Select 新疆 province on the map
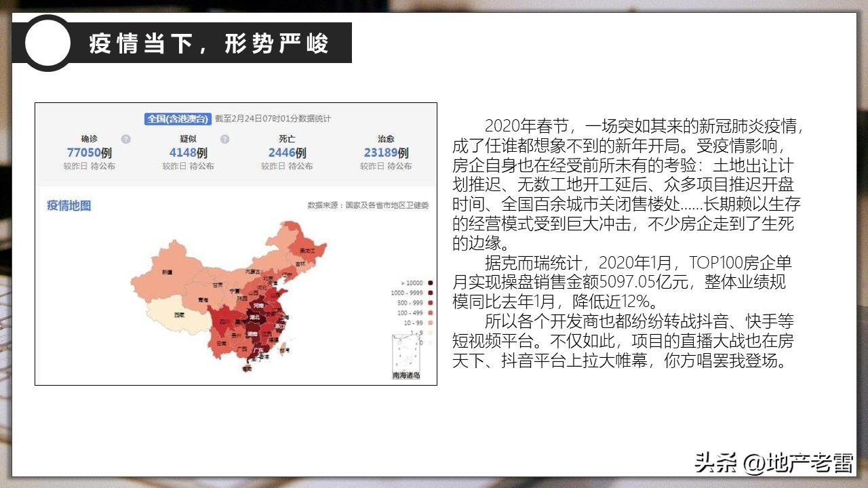Screen dimensions: 868x488 point(167,272)
